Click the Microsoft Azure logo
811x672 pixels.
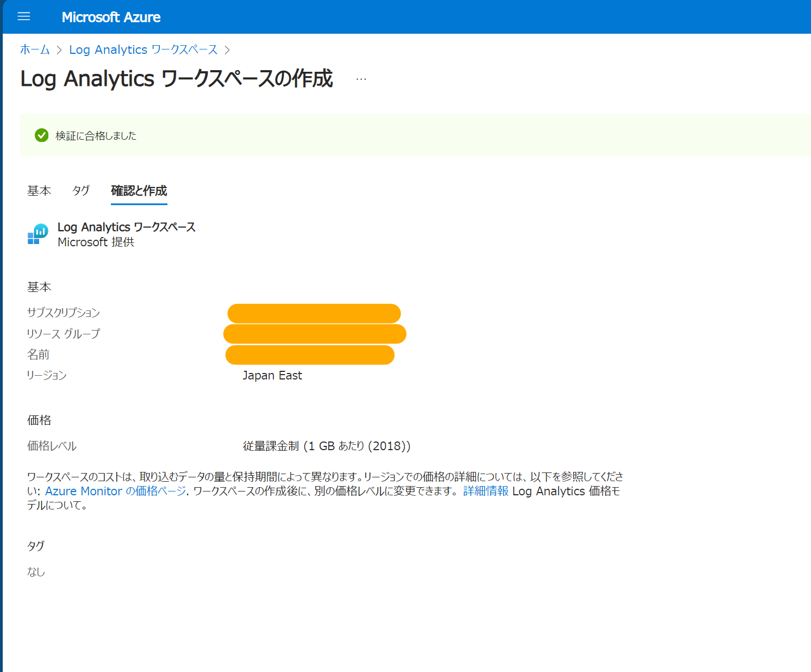pos(111,17)
